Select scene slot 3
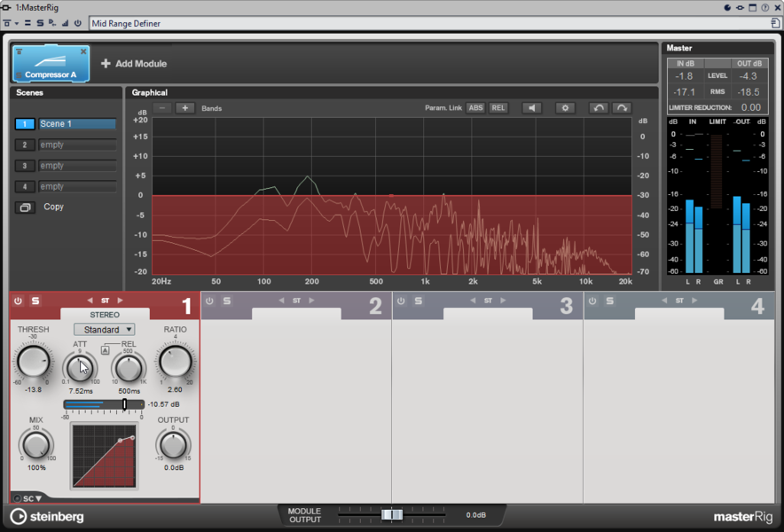 click(x=25, y=166)
